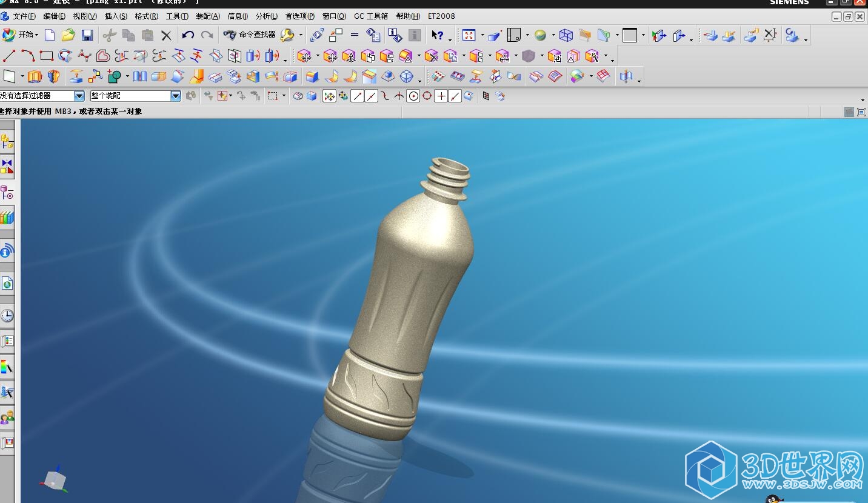This screenshot has height=503, width=868.
Task: Toggle the End Point snap
Action: pos(357,96)
